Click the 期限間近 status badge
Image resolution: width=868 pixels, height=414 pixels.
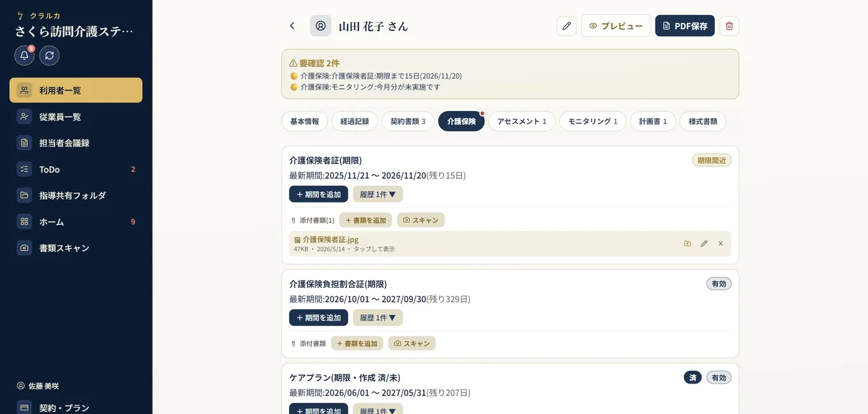point(712,160)
